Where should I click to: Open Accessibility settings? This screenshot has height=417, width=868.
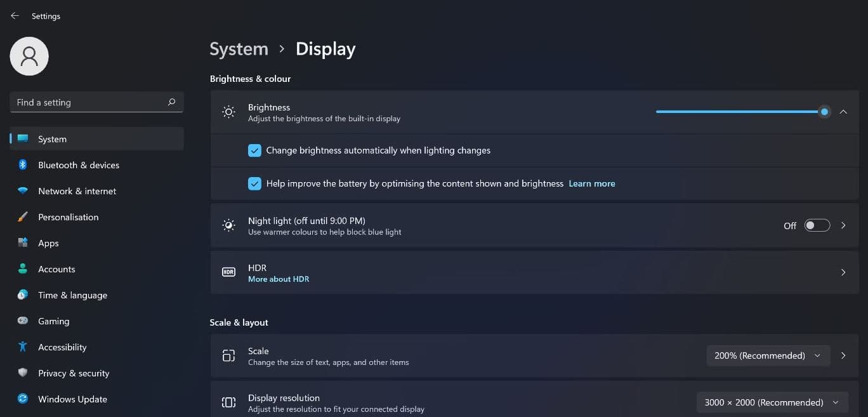tap(97, 347)
